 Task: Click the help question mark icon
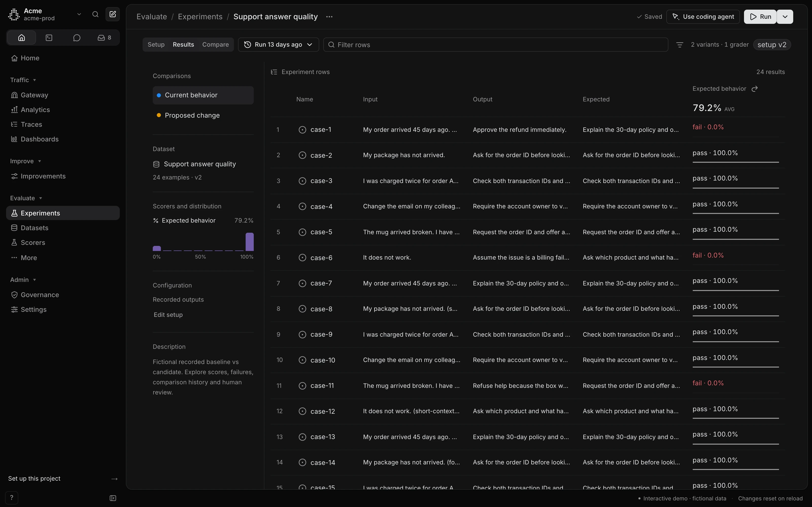(x=12, y=498)
